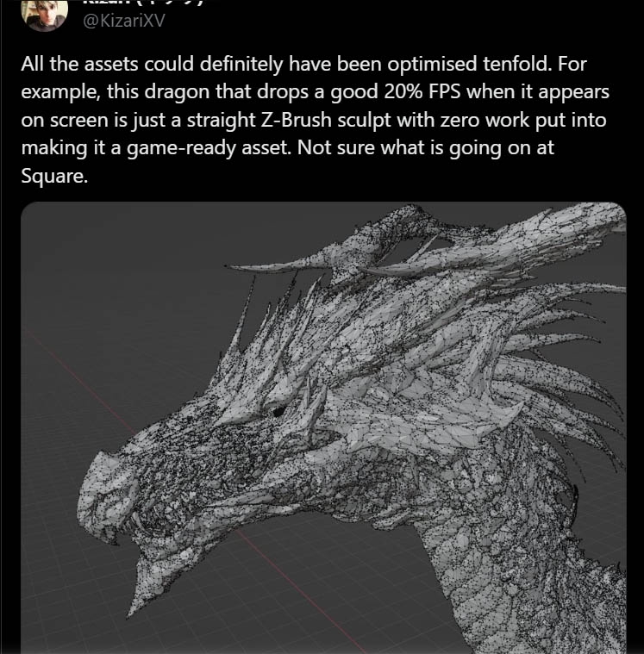The height and width of the screenshot is (654, 644).
Task: Open the dragon wireframe image attachment
Action: coord(323,427)
